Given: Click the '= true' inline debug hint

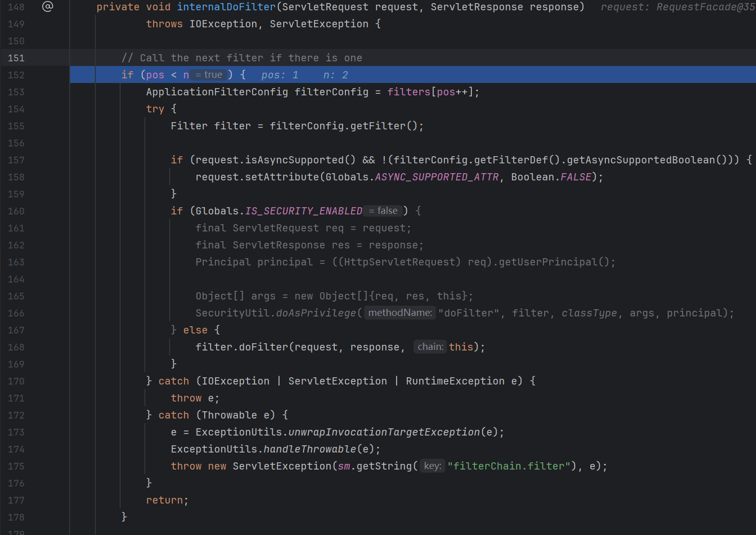Looking at the screenshot, I should click(209, 75).
